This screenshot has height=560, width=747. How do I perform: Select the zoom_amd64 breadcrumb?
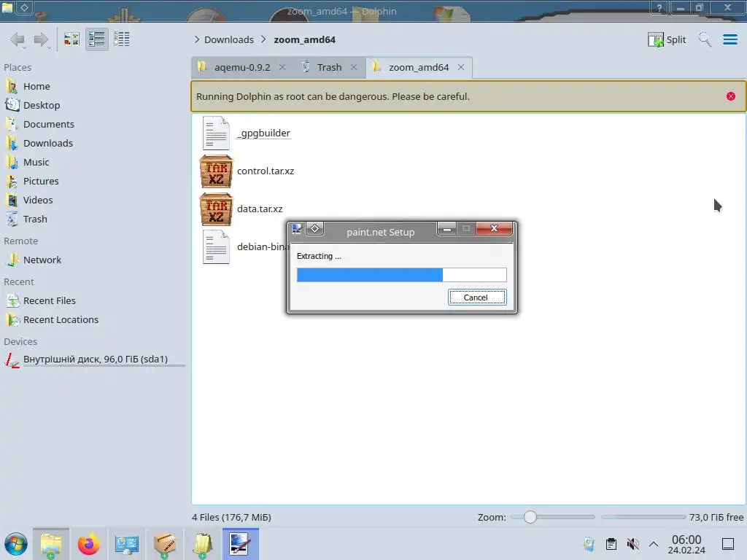click(x=304, y=39)
